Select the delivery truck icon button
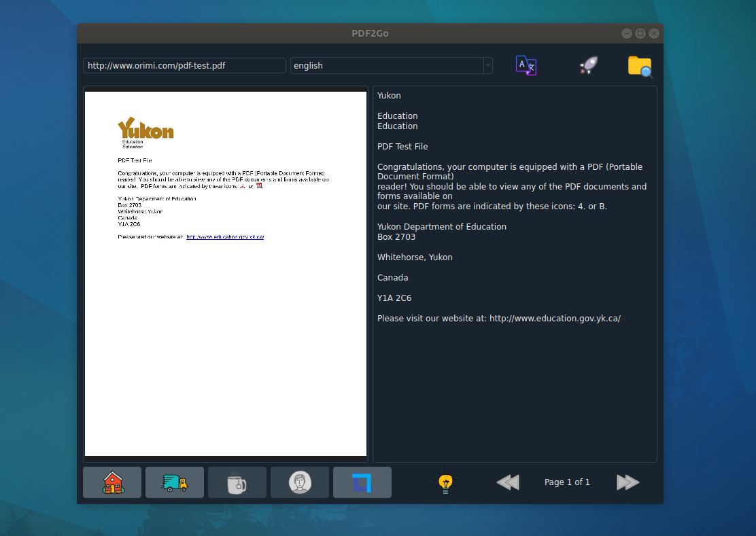 [x=174, y=482]
